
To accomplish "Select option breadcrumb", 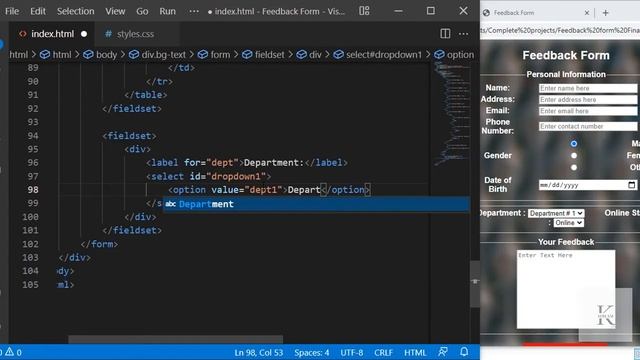I will tap(454, 54).
